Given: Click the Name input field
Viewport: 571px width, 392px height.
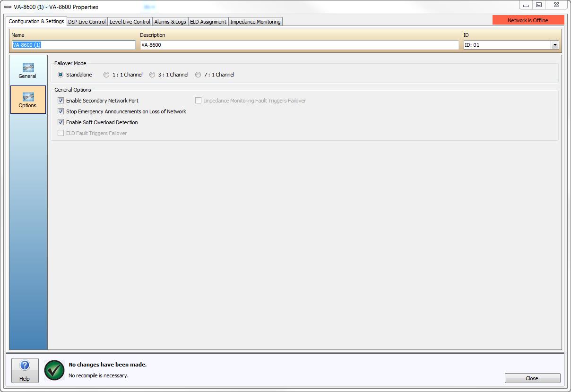Looking at the screenshot, I should click(73, 45).
